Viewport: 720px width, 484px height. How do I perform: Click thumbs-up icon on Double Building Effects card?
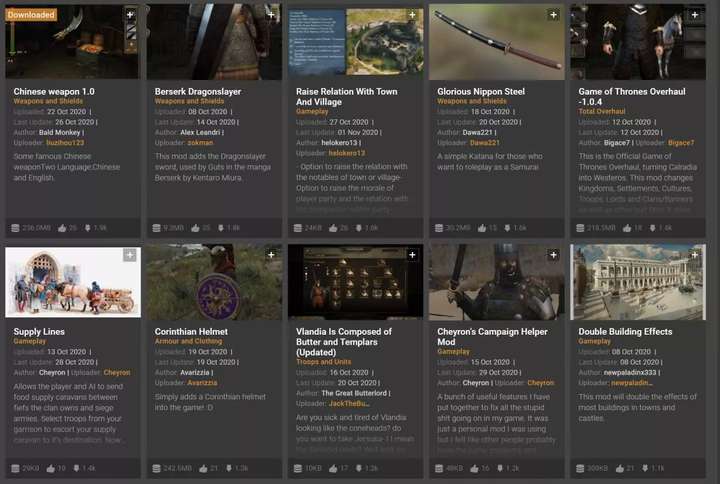coord(619,468)
